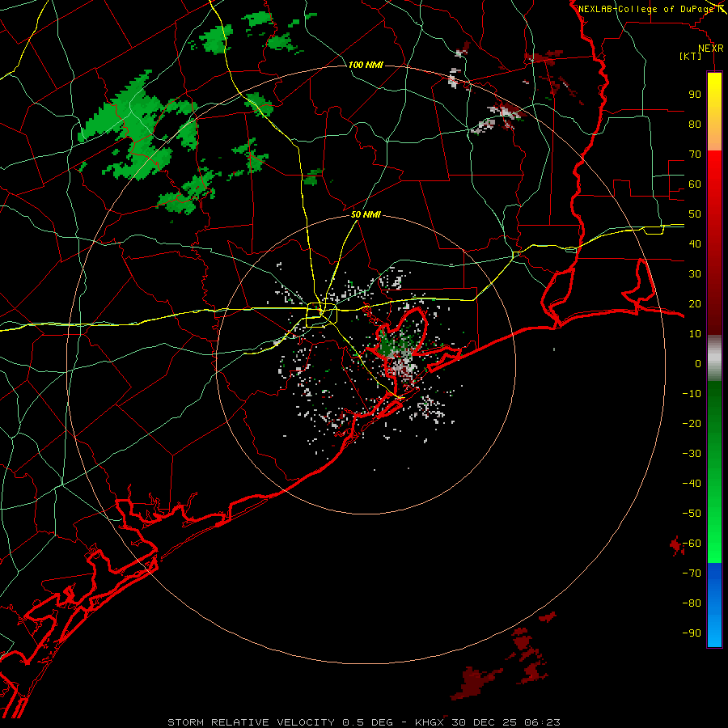The width and height of the screenshot is (728, 728).
Task: Select the -30 label on velocity scale
Action: [692, 454]
